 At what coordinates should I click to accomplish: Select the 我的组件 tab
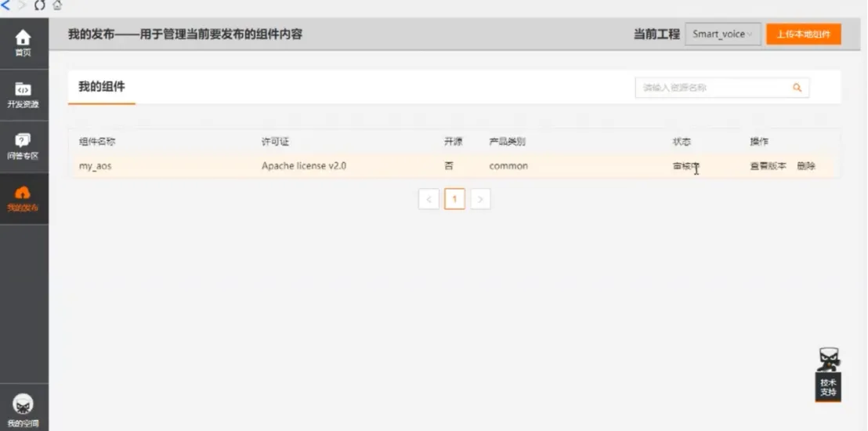pos(102,86)
